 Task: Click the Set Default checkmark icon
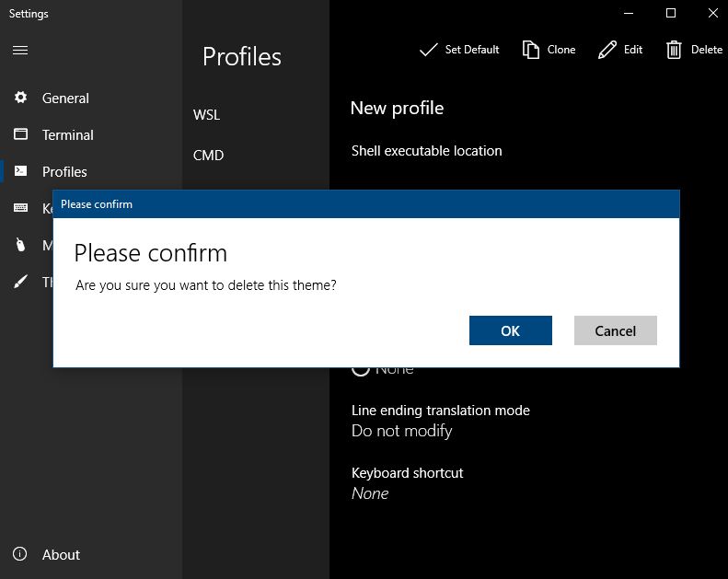coord(428,50)
